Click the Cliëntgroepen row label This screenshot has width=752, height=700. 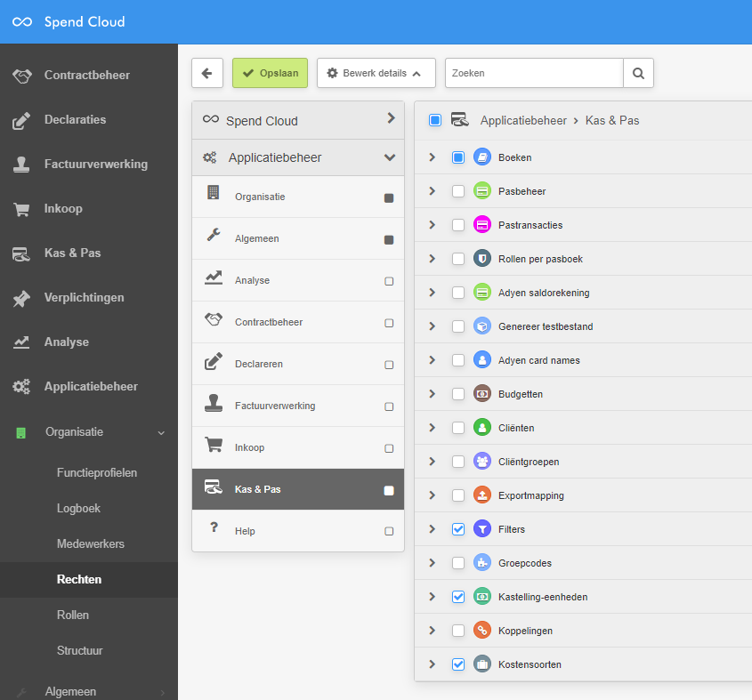[529, 462]
